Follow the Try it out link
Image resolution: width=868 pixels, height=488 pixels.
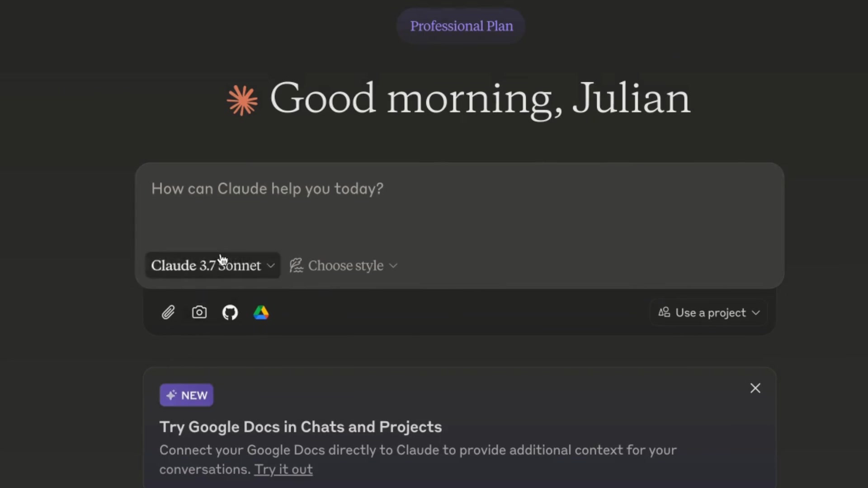(283, 469)
